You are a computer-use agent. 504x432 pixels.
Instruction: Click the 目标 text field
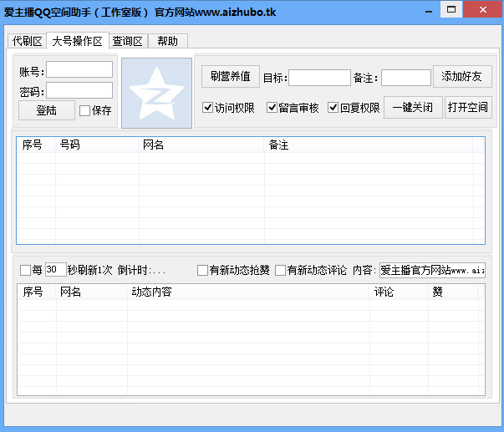pyautogui.click(x=319, y=78)
